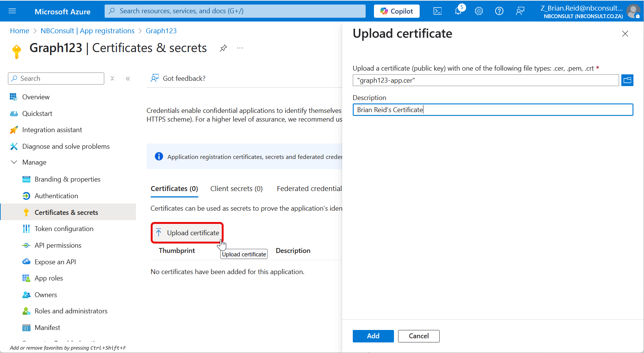Cancel the certificate upload
Viewport: 644px width, 353px height.
tap(419, 336)
